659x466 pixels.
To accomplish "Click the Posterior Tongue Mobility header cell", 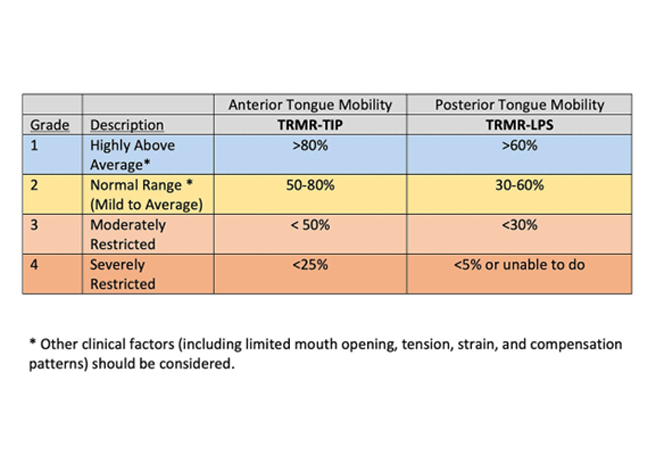I will click(520, 105).
